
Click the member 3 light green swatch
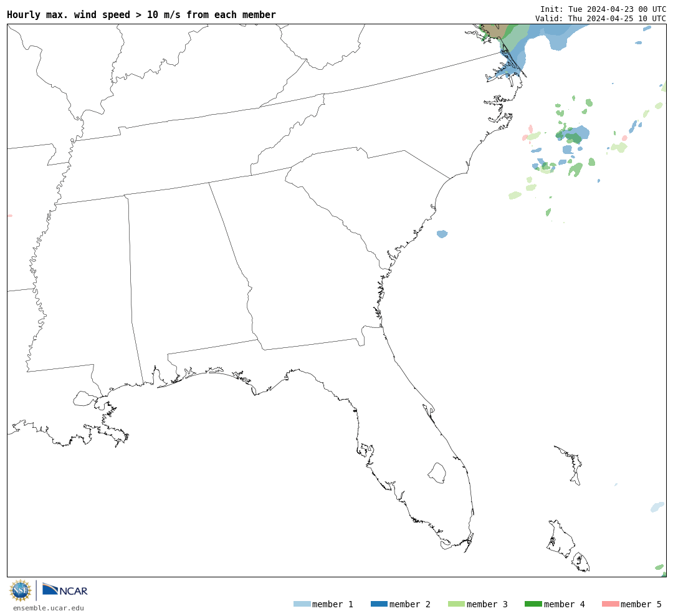(x=456, y=604)
